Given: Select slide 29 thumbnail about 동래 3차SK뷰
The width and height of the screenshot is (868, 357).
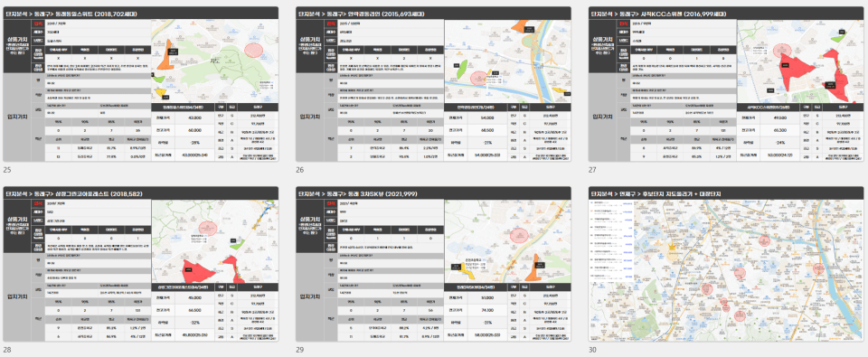Looking at the screenshot, I should [x=433, y=264].
